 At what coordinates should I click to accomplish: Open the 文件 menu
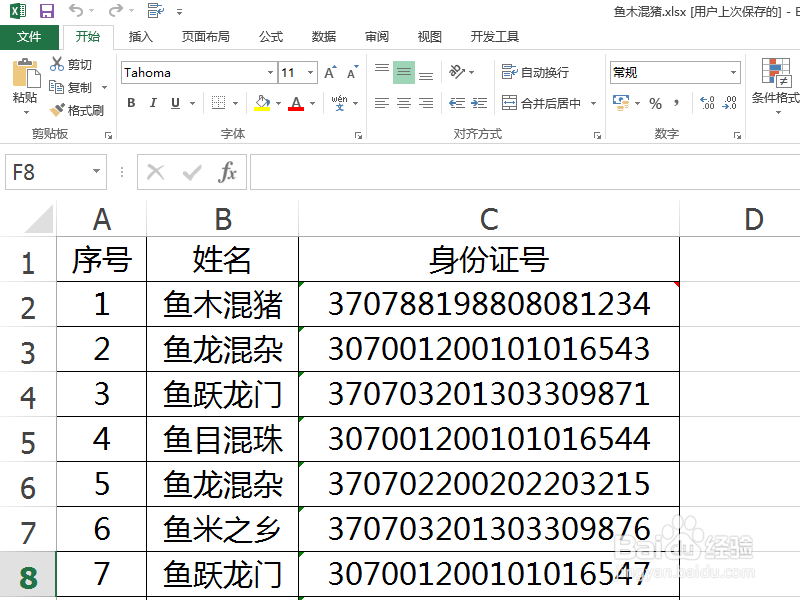point(30,36)
